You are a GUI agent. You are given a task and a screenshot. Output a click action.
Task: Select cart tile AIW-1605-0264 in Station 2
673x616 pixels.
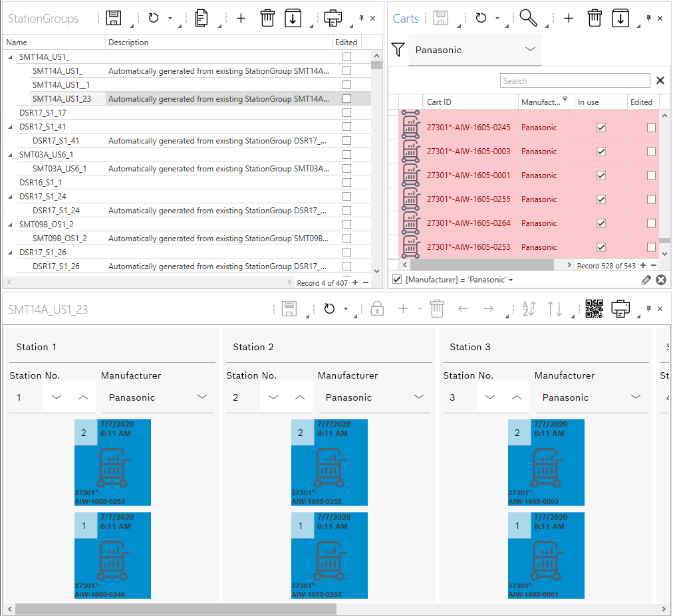329,556
